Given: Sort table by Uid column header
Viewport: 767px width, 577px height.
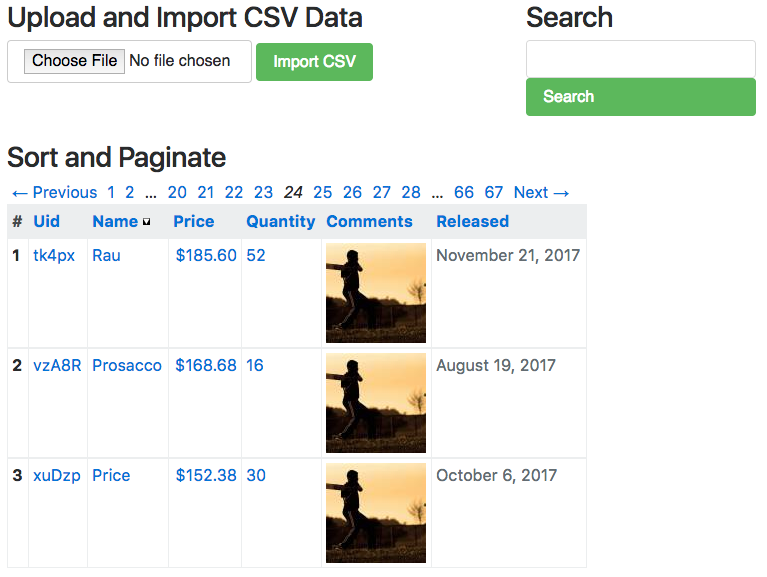Looking at the screenshot, I should [46, 222].
